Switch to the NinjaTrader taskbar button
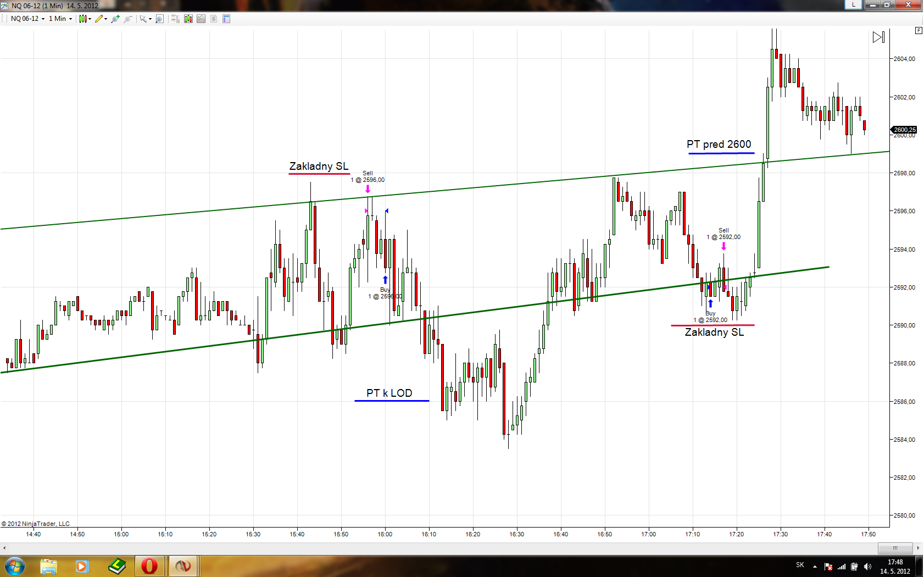This screenshot has height=577, width=924. (x=183, y=566)
